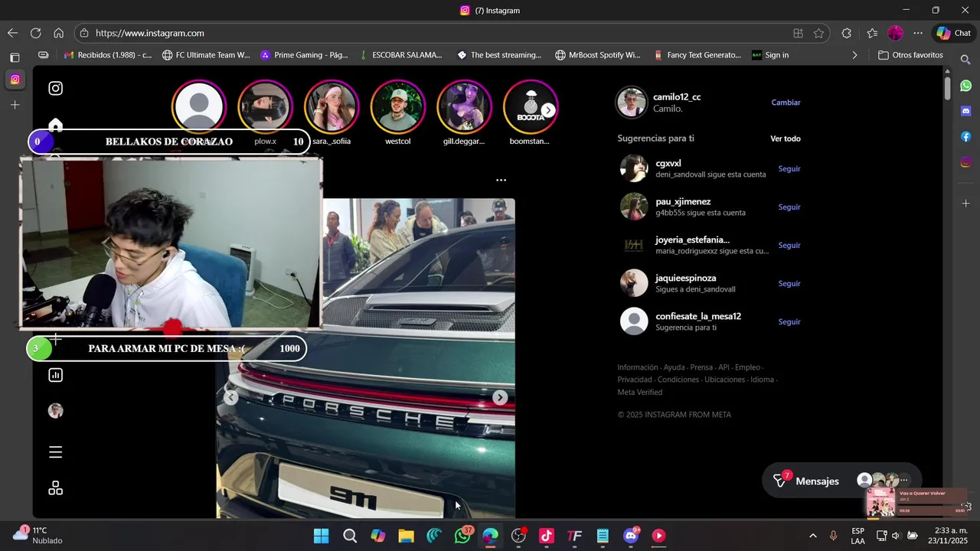
Task: Show more stories with the right arrow
Action: coord(548,110)
